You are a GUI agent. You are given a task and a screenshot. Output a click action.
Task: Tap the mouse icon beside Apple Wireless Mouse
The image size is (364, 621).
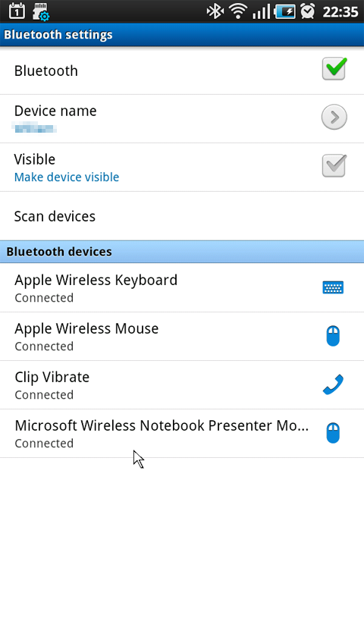(x=333, y=336)
